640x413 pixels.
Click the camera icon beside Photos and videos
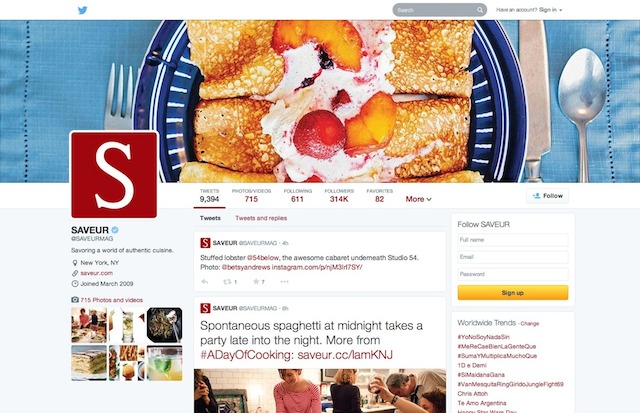(x=75, y=300)
